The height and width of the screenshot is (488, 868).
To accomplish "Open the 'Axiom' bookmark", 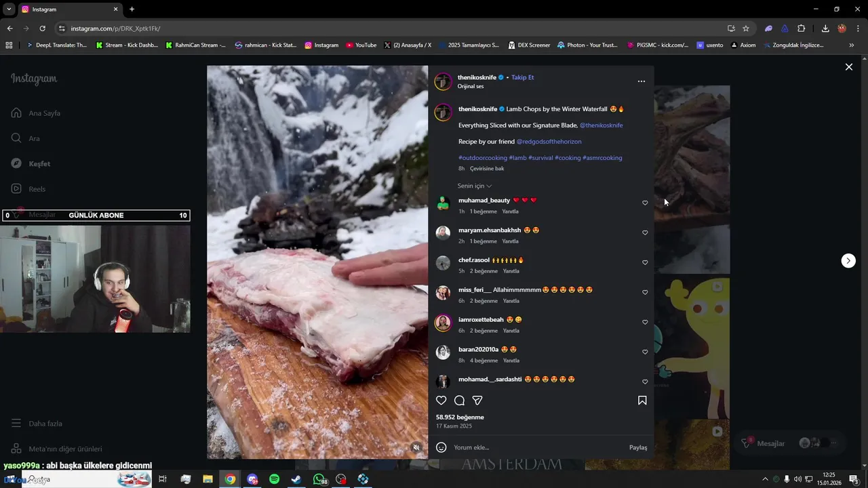I will click(743, 45).
